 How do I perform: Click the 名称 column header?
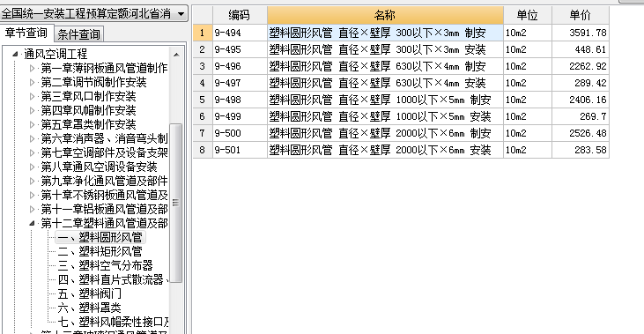tap(385, 15)
